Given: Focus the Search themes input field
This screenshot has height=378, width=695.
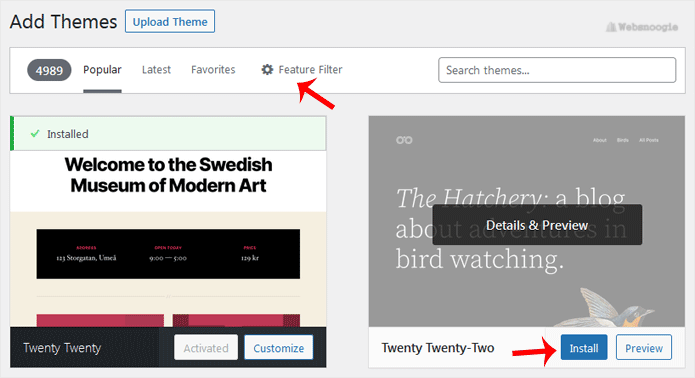Looking at the screenshot, I should click(557, 70).
